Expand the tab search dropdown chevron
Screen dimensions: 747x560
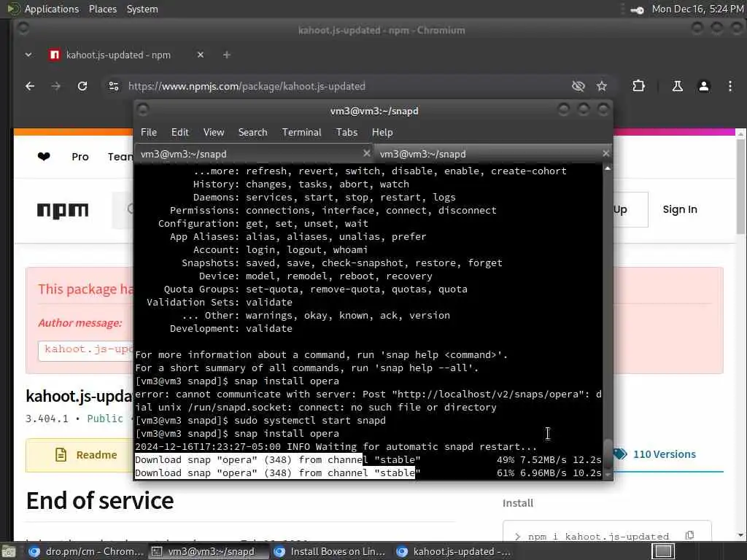point(28,55)
